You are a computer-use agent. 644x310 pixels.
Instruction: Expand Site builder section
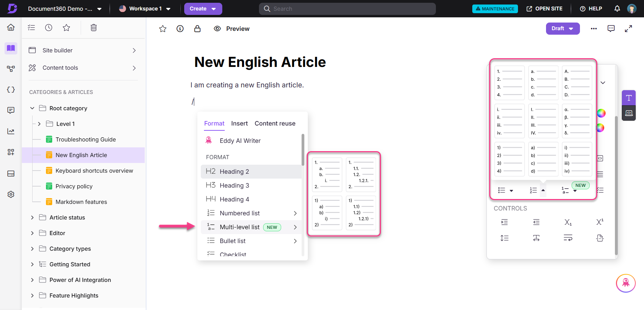pyautogui.click(x=82, y=50)
